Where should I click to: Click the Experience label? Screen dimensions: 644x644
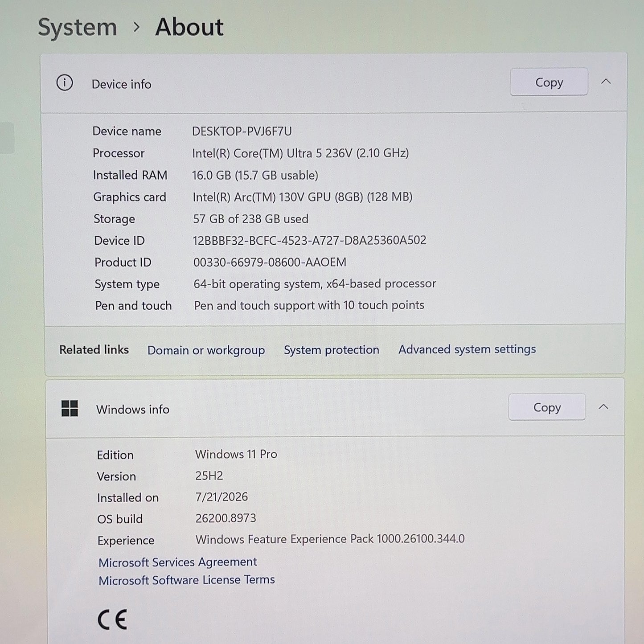pyautogui.click(x=126, y=541)
